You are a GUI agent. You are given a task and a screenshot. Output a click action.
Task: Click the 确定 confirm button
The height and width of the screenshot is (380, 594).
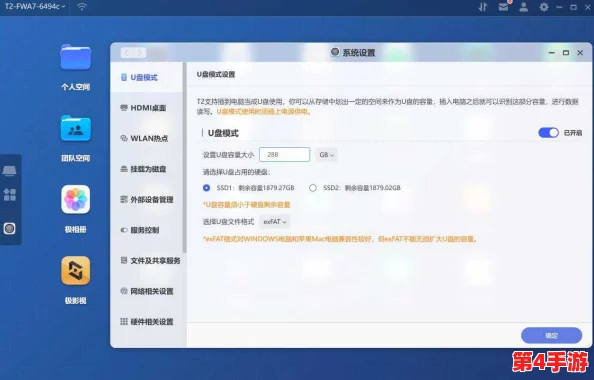click(x=551, y=336)
